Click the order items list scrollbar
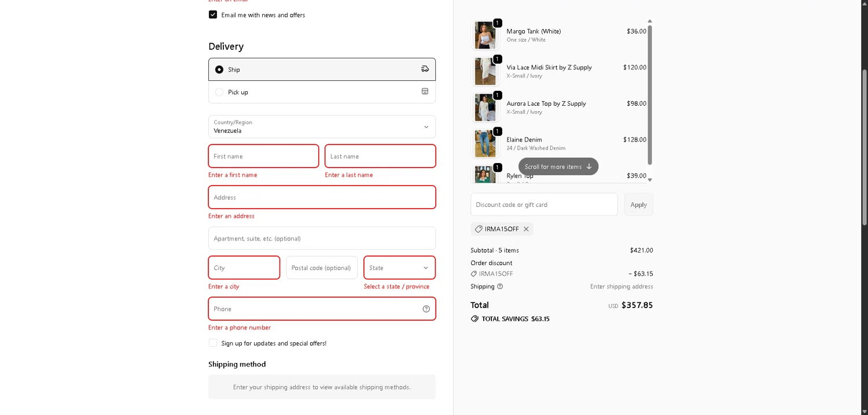This screenshot has height=415, width=868. point(650,95)
